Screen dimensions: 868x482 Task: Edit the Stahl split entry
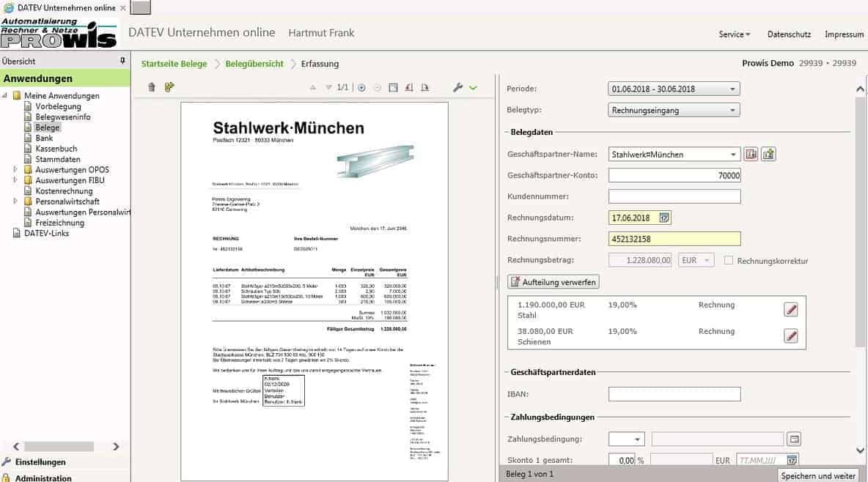(791, 309)
